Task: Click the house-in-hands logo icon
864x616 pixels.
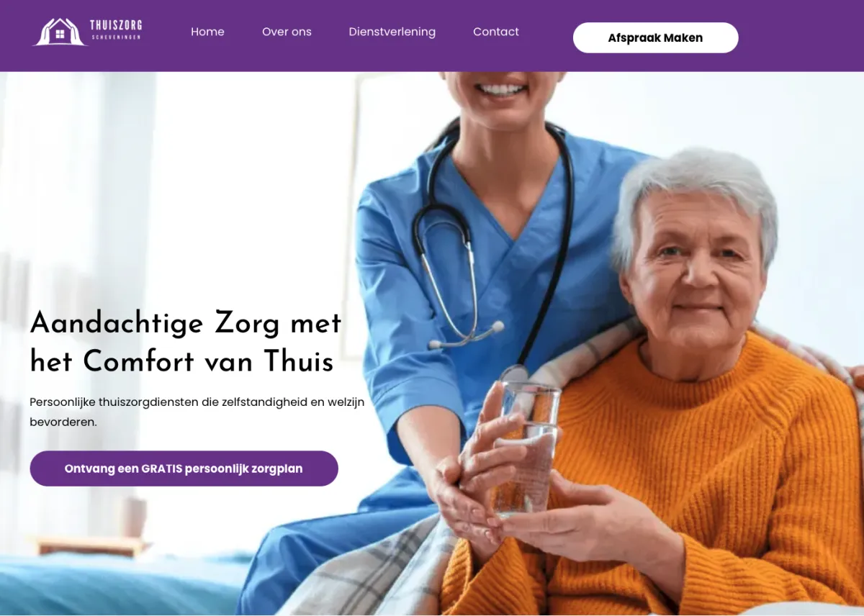Action: click(x=60, y=32)
